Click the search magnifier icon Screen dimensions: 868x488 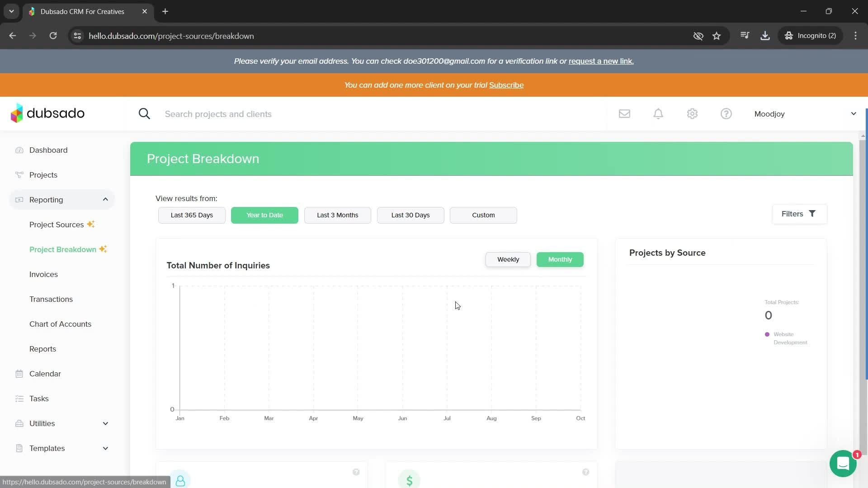(x=144, y=114)
